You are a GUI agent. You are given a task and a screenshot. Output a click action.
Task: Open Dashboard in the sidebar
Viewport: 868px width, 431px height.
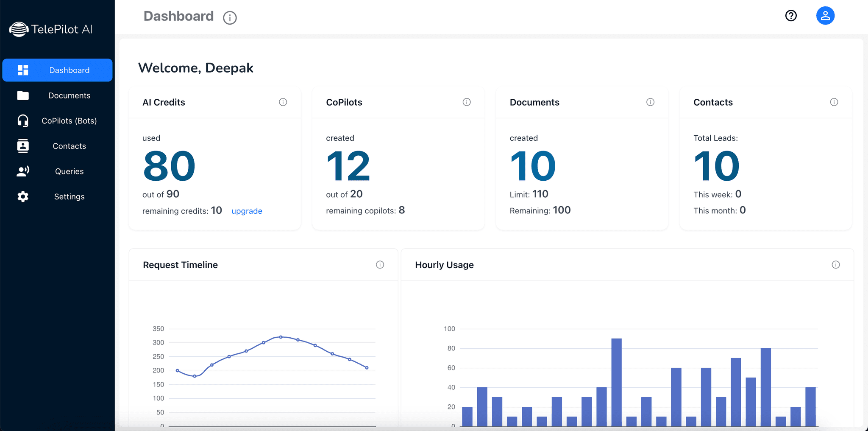[58, 70]
